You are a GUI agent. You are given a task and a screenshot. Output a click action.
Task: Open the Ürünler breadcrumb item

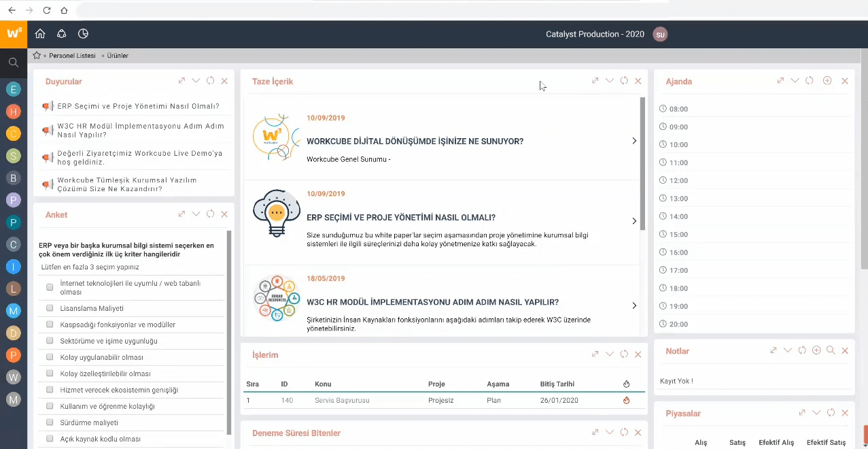click(x=118, y=56)
